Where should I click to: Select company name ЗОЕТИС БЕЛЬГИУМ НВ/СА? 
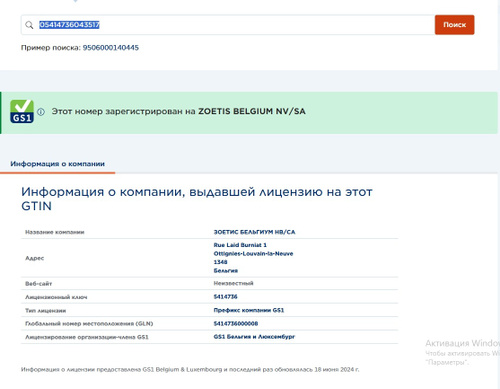pos(254,232)
